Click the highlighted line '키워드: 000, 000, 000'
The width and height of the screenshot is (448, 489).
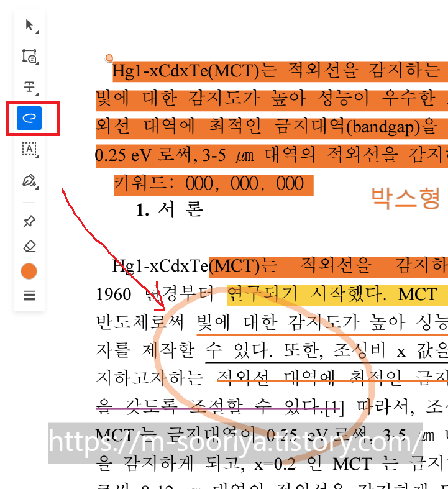[x=214, y=184]
